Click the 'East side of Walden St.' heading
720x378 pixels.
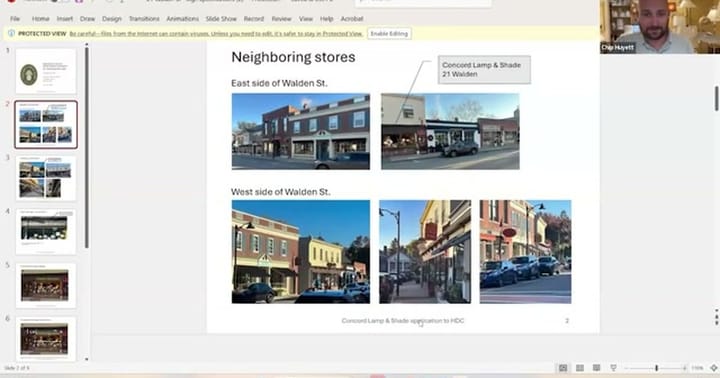click(279, 83)
